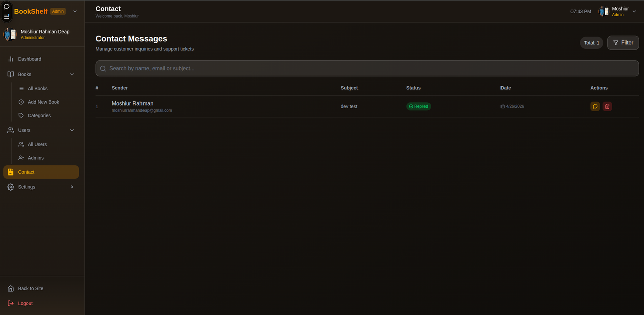Expand the Settings section chevron
Image resolution: width=644 pixels, height=315 pixels.
point(72,187)
